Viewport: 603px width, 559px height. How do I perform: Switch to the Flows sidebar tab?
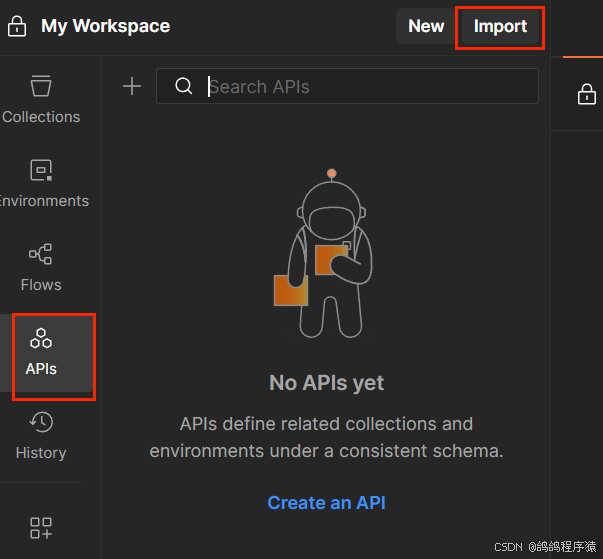coord(41,268)
